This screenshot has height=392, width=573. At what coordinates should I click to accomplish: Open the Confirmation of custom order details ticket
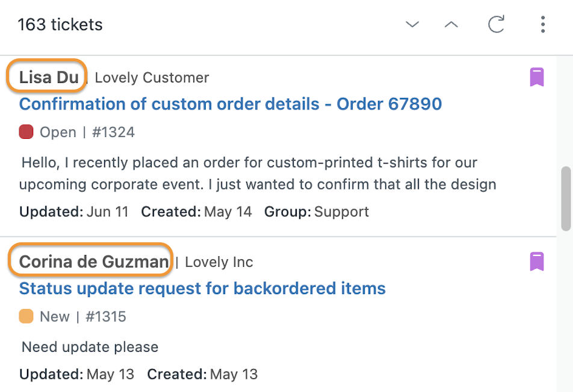[x=230, y=104]
